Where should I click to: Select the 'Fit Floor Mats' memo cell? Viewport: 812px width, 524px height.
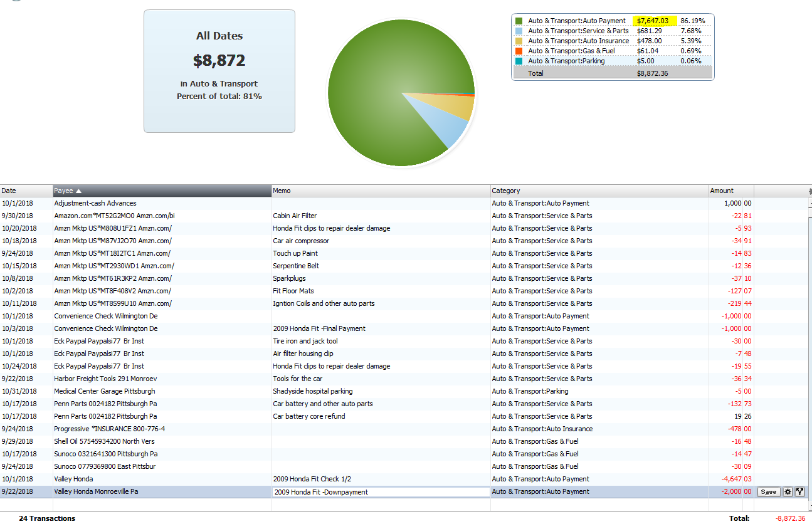[x=381, y=291]
